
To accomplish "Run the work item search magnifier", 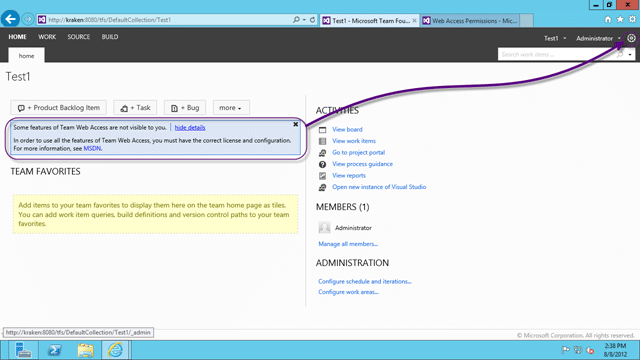I will [x=620, y=54].
